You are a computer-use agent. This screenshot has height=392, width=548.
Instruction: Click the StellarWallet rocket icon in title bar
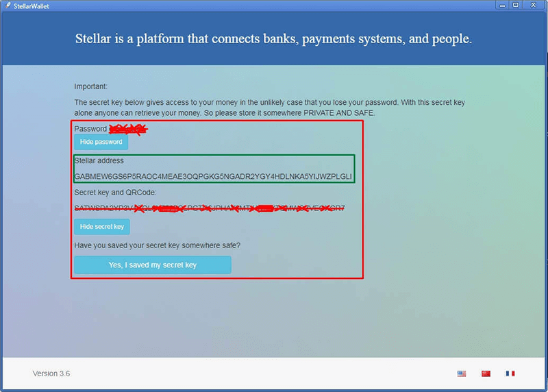[8, 5]
